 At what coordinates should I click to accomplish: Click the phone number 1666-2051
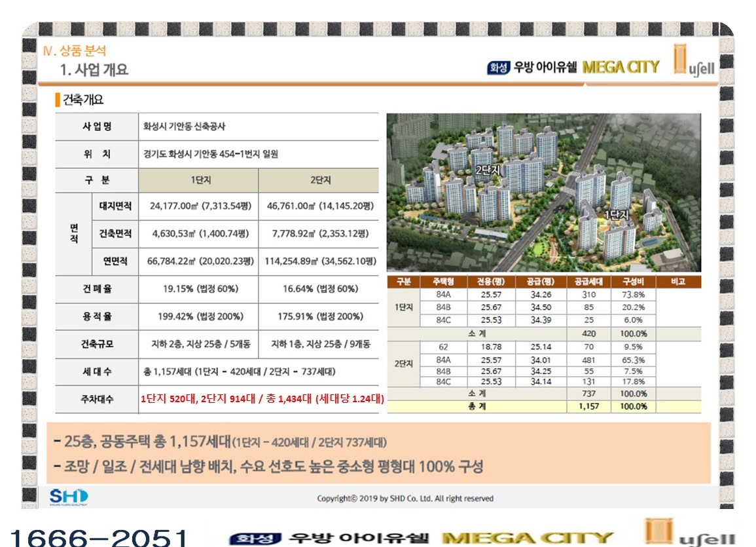pyautogui.click(x=99, y=537)
